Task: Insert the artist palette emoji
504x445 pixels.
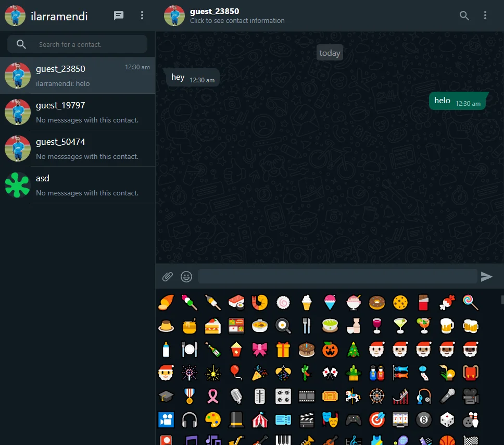Action: tap(213, 420)
